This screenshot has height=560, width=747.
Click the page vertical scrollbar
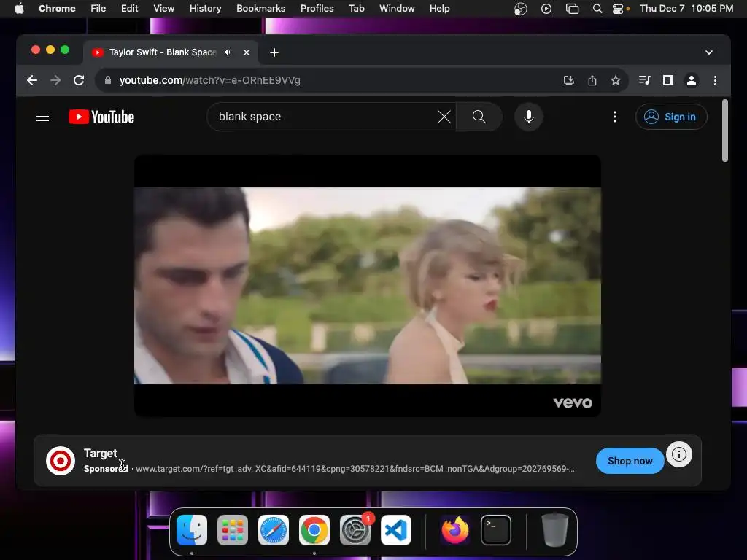click(x=725, y=131)
